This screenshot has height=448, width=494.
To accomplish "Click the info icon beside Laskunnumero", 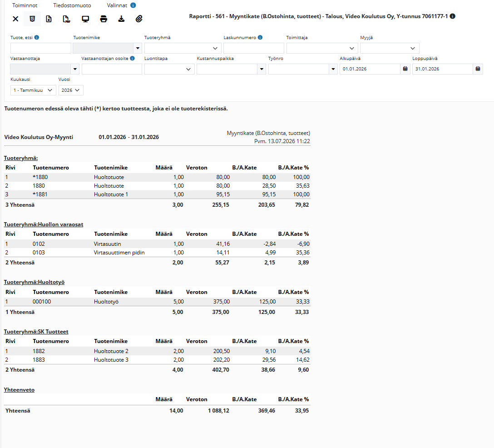I will pyautogui.click(x=260, y=37).
